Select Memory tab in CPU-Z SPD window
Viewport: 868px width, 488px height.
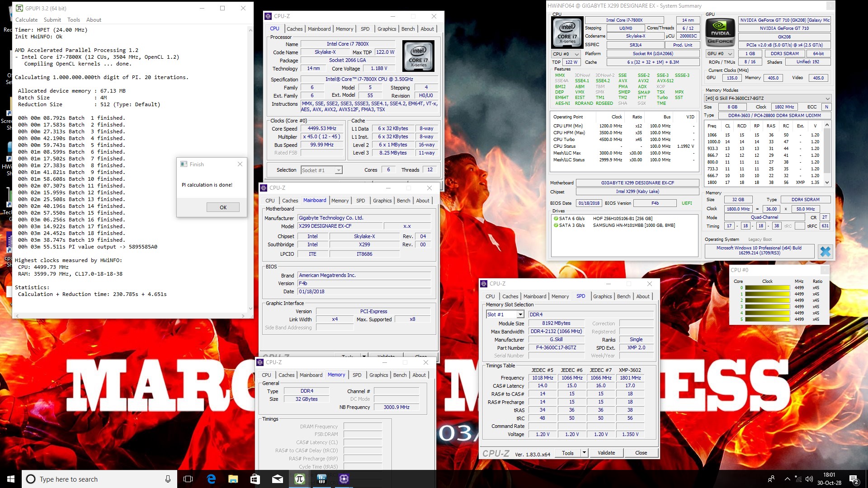click(x=560, y=296)
